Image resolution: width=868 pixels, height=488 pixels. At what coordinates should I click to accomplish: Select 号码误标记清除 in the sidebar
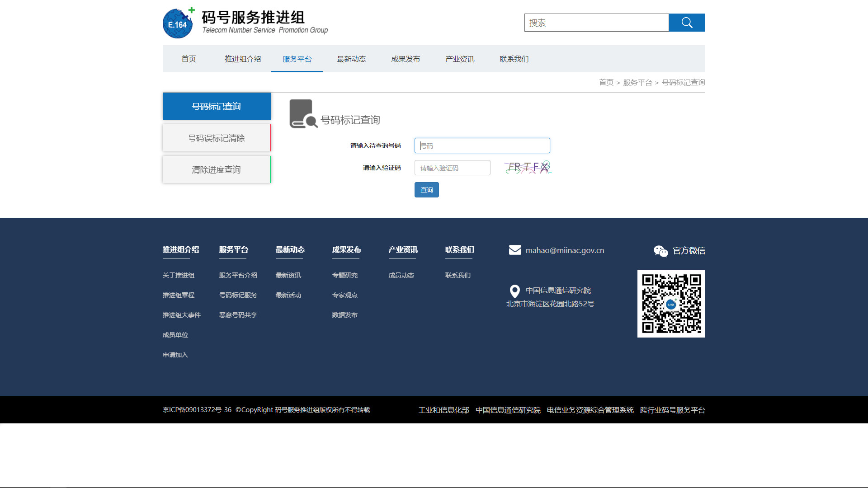(217, 138)
